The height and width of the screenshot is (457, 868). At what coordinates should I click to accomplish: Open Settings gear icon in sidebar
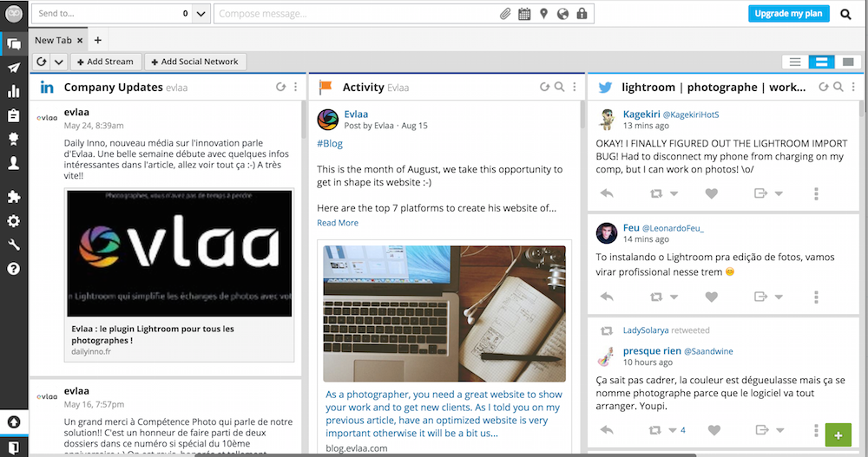(14, 221)
